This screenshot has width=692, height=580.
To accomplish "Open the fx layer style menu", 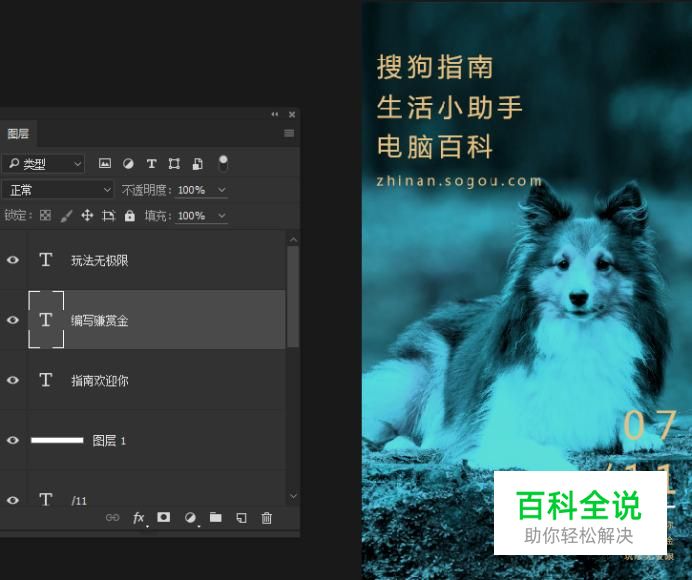I will click(139, 517).
